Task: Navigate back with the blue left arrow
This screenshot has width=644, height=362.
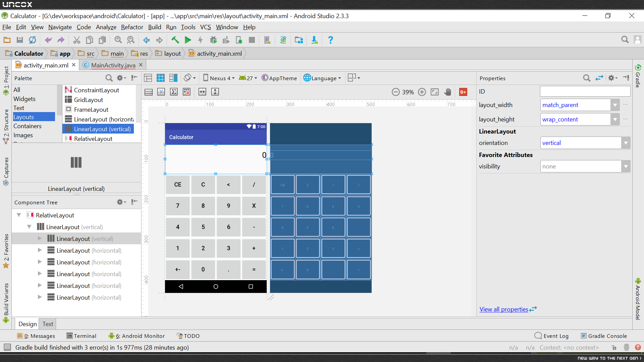Action: click(147, 40)
